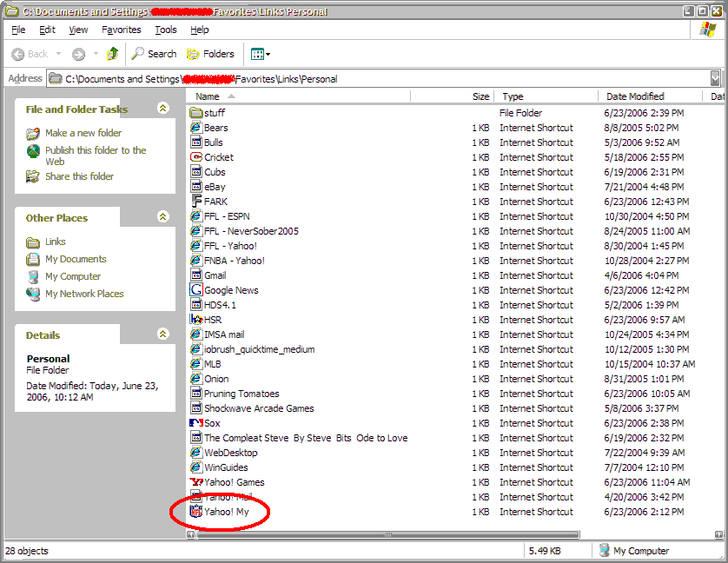This screenshot has height=563, width=728.
Task: Click the HDS4.1 file name
Action: [220, 305]
